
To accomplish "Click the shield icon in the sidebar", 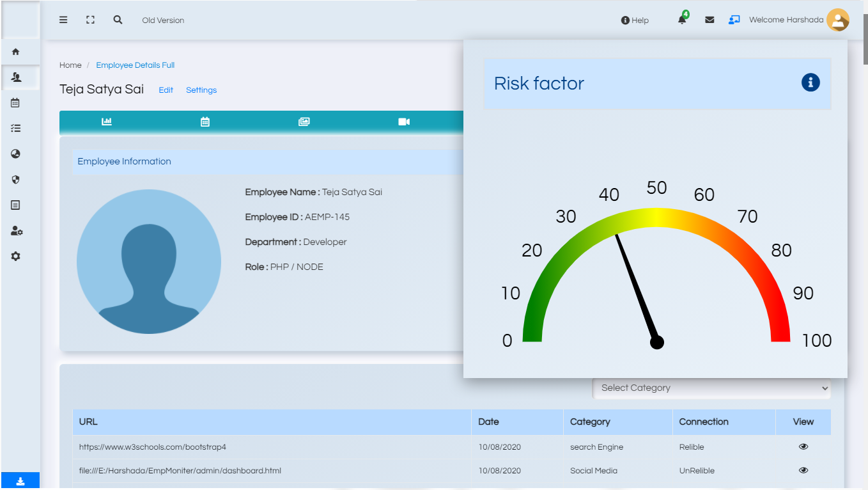I will point(15,179).
